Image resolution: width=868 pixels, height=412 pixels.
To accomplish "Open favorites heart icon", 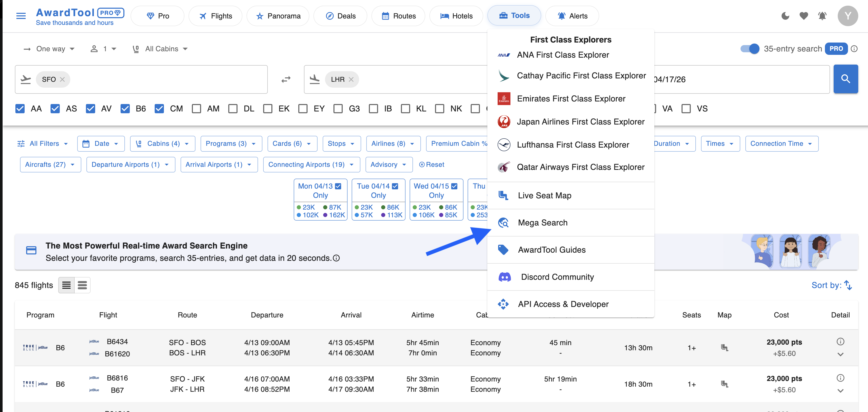I will pos(804,16).
